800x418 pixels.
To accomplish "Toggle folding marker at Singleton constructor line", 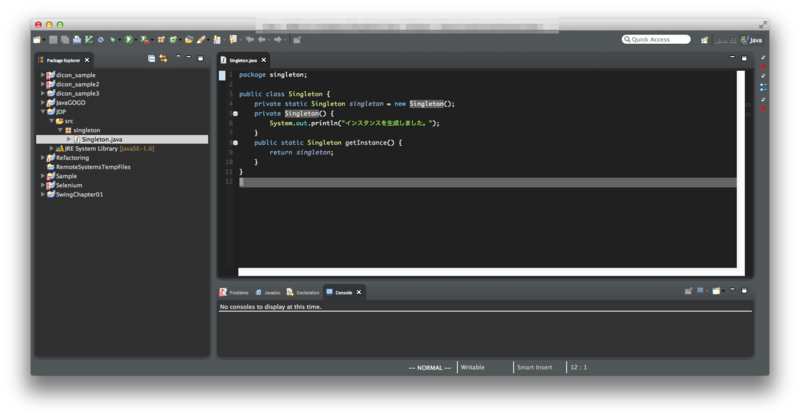I will pos(235,113).
